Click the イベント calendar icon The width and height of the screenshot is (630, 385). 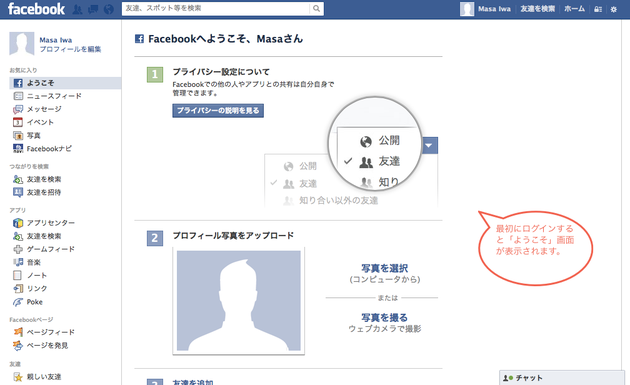click(x=18, y=122)
